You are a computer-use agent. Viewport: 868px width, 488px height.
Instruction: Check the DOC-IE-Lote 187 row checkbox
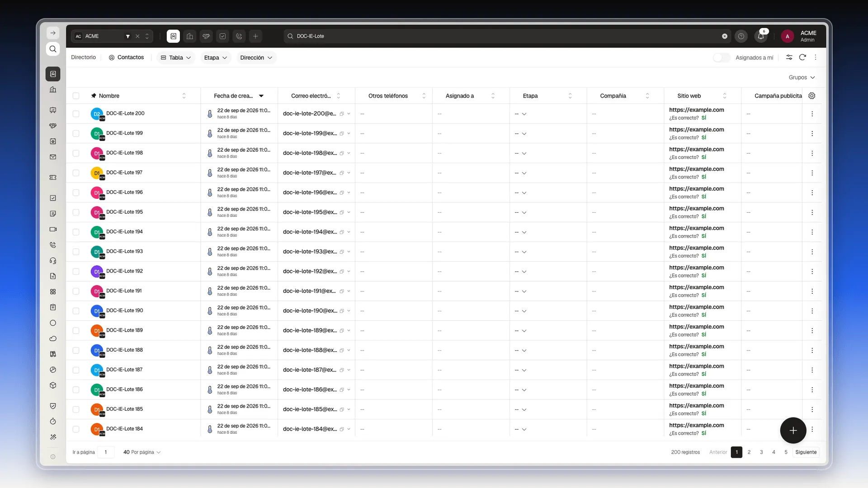[x=76, y=370]
